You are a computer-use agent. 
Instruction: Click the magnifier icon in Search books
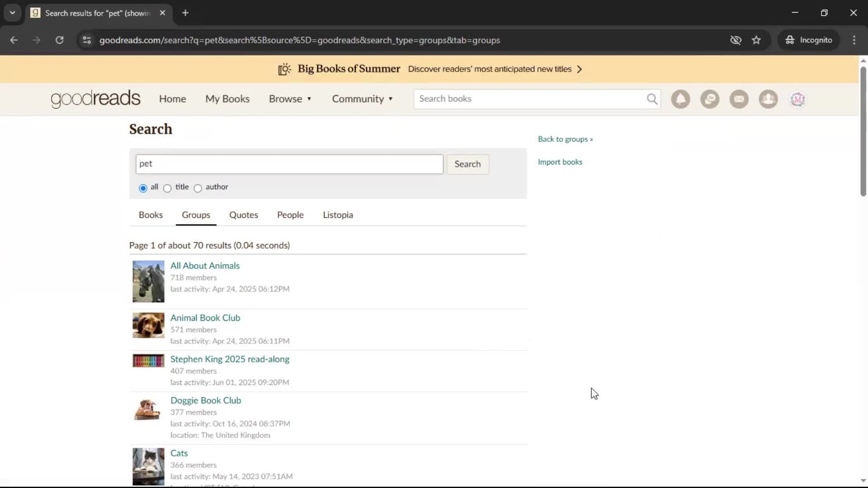(652, 99)
